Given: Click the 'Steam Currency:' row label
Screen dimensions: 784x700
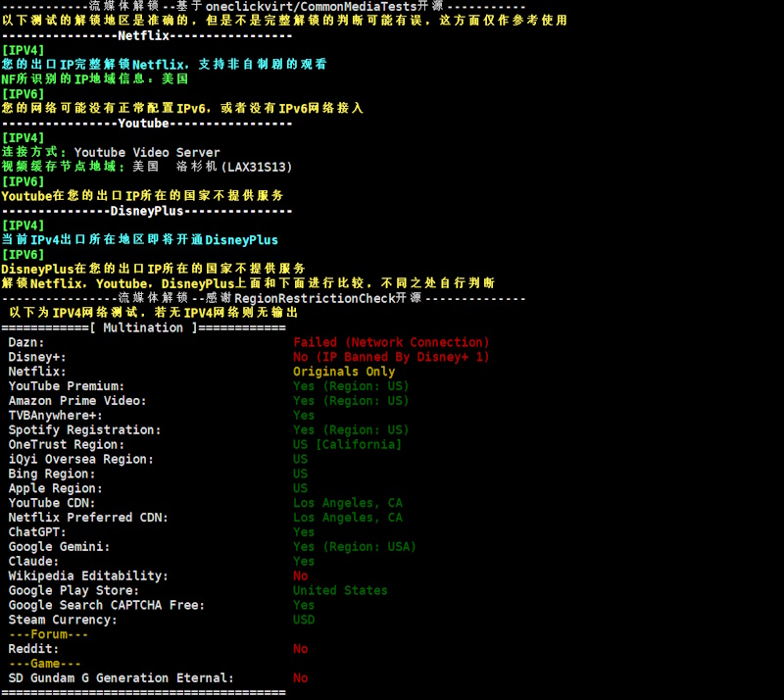Looking at the screenshot, I should pyautogui.click(x=63, y=620).
